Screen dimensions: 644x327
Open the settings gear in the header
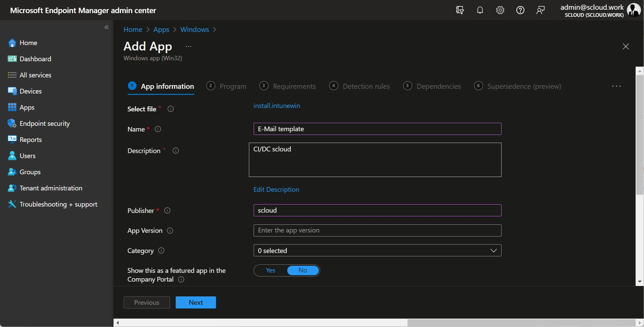coord(500,10)
